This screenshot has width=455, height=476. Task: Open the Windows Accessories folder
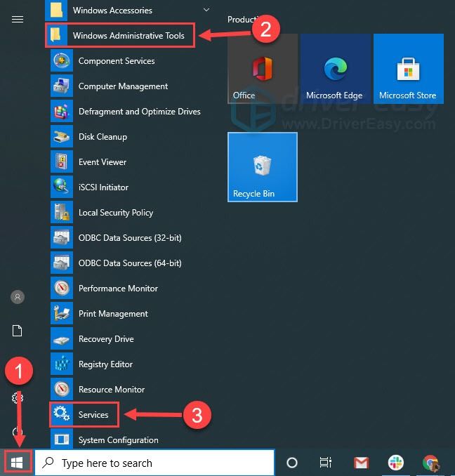(x=129, y=10)
